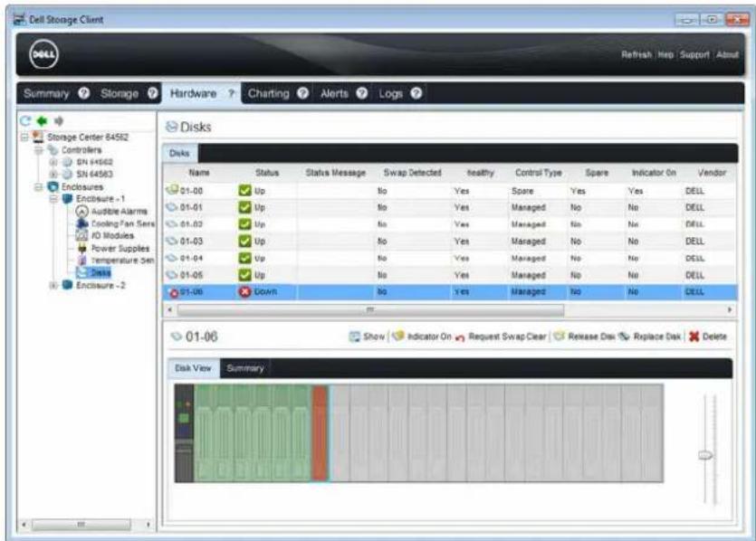Click the Power Supplies plug icon
This screenshot has height=541, width=756.
82,248
